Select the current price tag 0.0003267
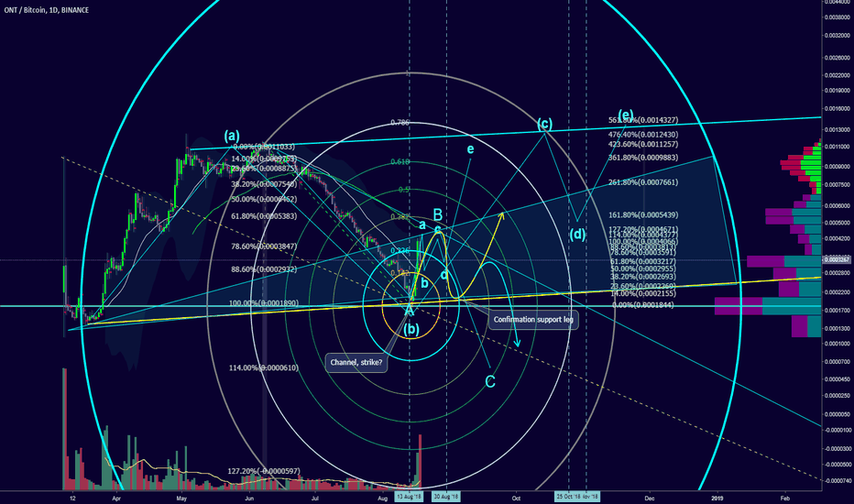Screen dimensions: 854x504 [838, 260]
